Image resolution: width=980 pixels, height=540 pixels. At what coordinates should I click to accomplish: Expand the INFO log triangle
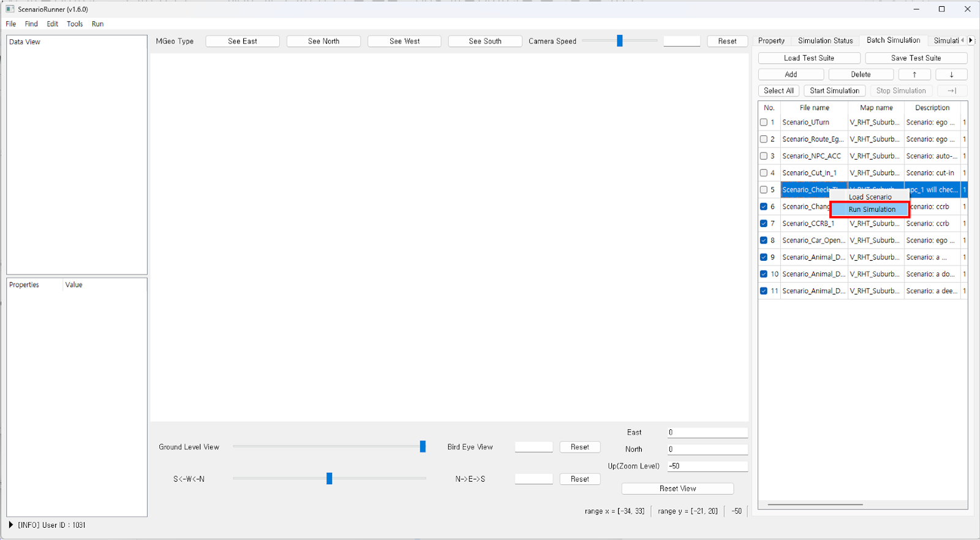(11, 525)
